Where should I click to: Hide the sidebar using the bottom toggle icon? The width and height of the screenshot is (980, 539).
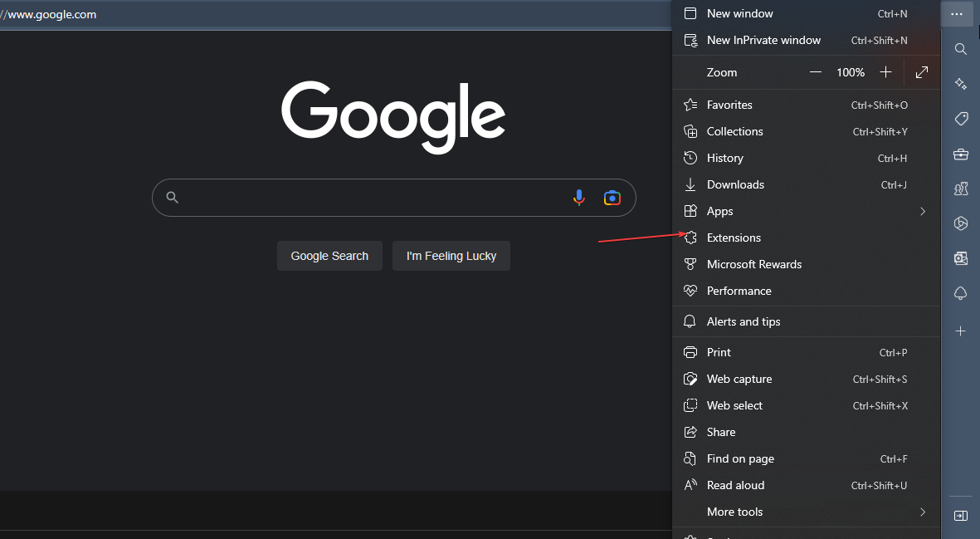[961, 515]
